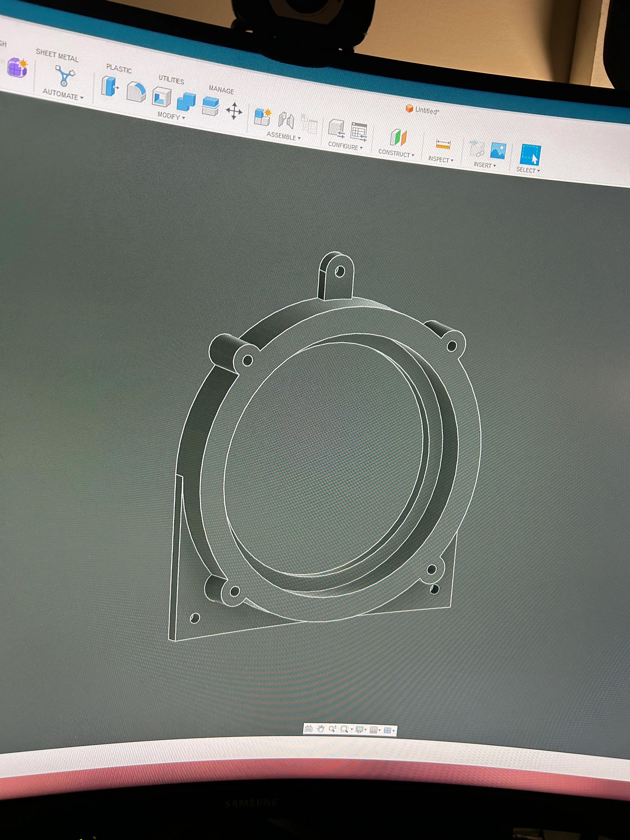
Task: Click the Construct plane icon
Action: pos(398,137)
